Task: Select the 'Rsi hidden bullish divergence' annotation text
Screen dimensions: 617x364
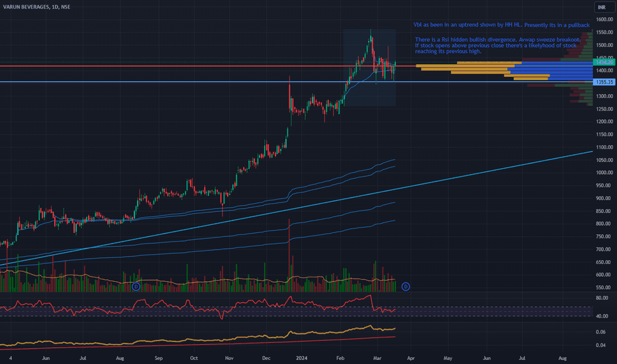Action: (x=498, y=45)
